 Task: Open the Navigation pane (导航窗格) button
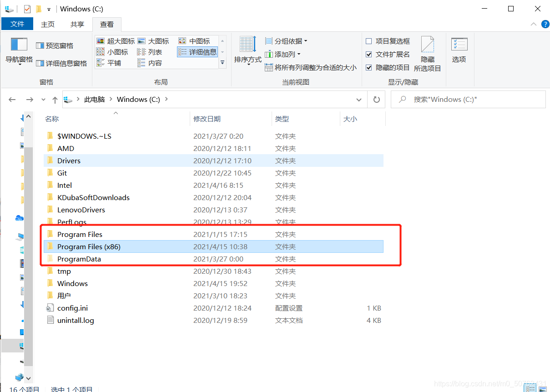click(19, 52)
